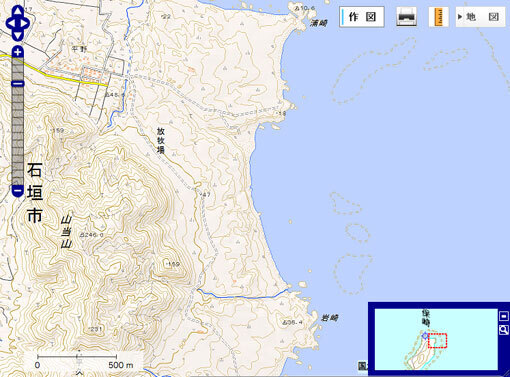Image resolution: width=510 pixels, height=377 pixels.
Task: Zoom out with the bottom minus button
Action: (18, 191)
